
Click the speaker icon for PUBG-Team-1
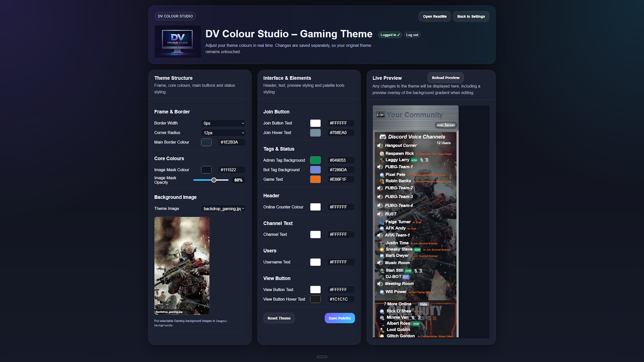tap(380, 167)
